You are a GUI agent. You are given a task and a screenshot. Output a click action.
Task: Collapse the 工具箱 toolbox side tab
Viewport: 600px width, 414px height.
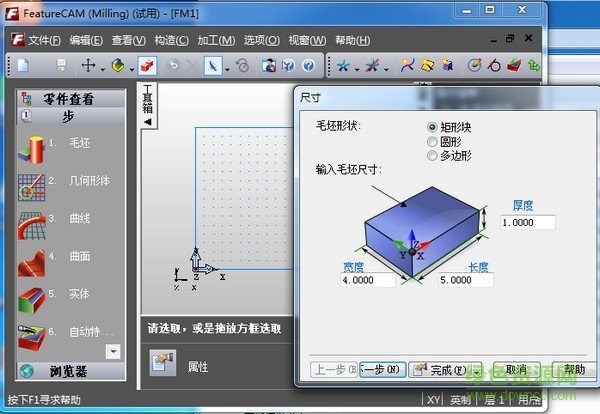tap(147, 122)
